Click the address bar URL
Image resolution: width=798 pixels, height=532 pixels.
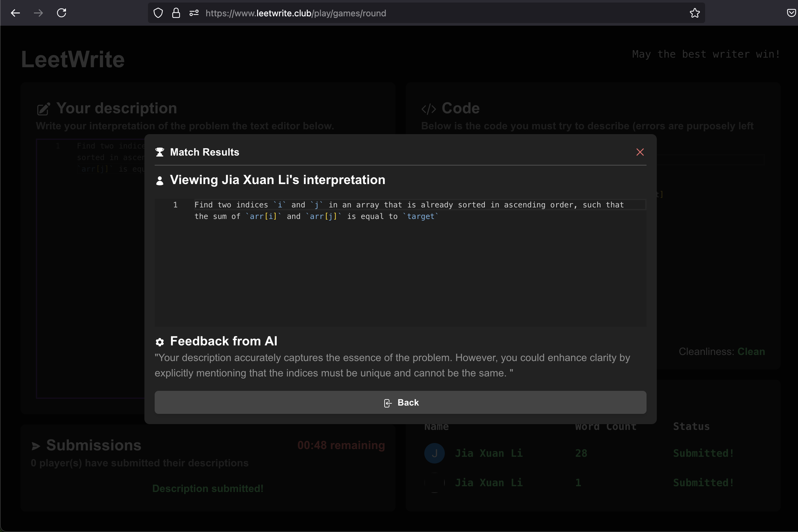[x=295, y=13]
